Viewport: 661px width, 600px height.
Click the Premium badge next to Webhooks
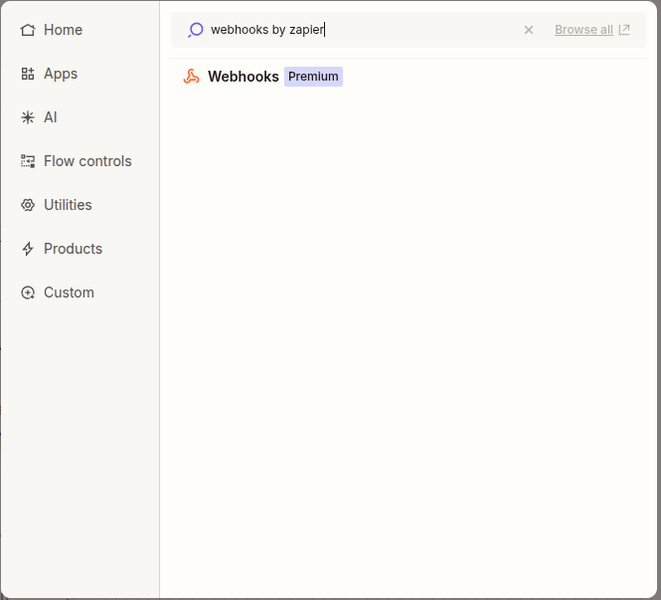tap(313, 77)
